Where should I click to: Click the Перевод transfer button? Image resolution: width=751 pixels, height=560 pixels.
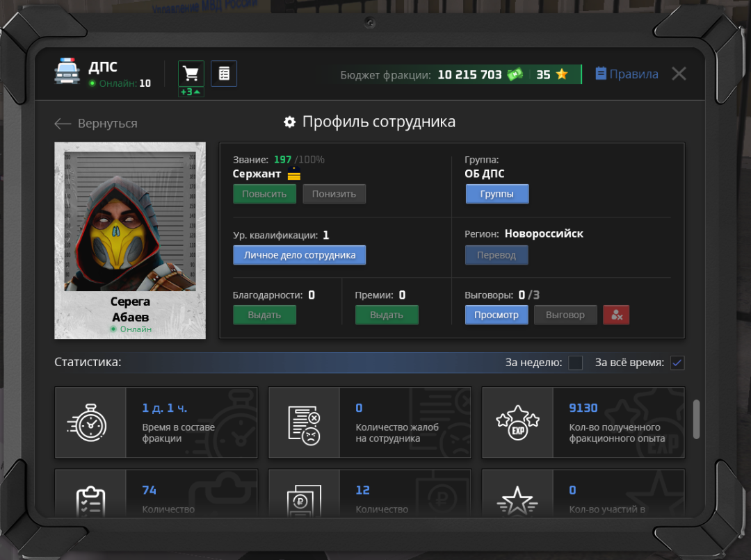[496, 255]
